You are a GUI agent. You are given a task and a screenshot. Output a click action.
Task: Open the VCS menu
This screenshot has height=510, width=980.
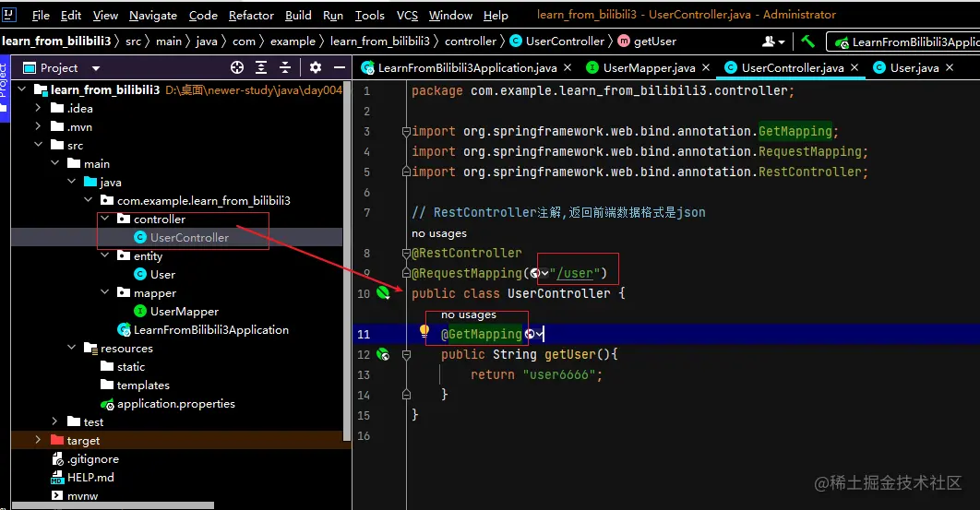click(x=408, y=15)
